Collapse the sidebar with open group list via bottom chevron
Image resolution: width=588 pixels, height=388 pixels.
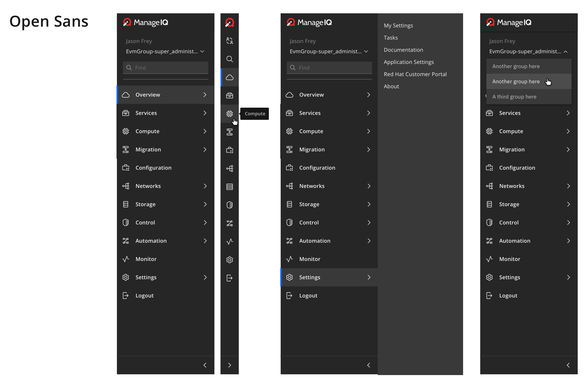[568, 365]
